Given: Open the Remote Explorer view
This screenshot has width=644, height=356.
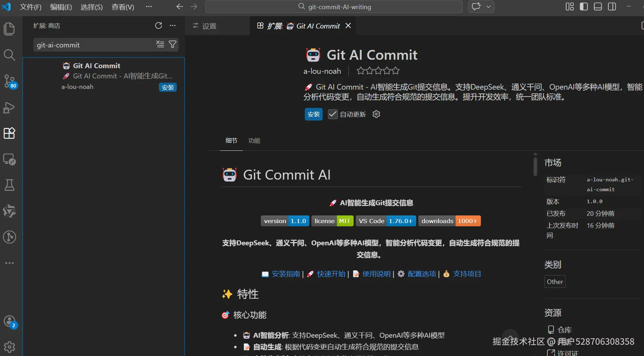Looking at the screenshot, I should [9, 159].
